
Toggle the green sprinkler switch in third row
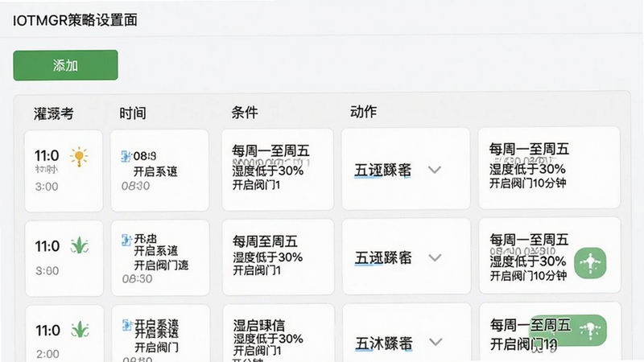click(568, 331)
